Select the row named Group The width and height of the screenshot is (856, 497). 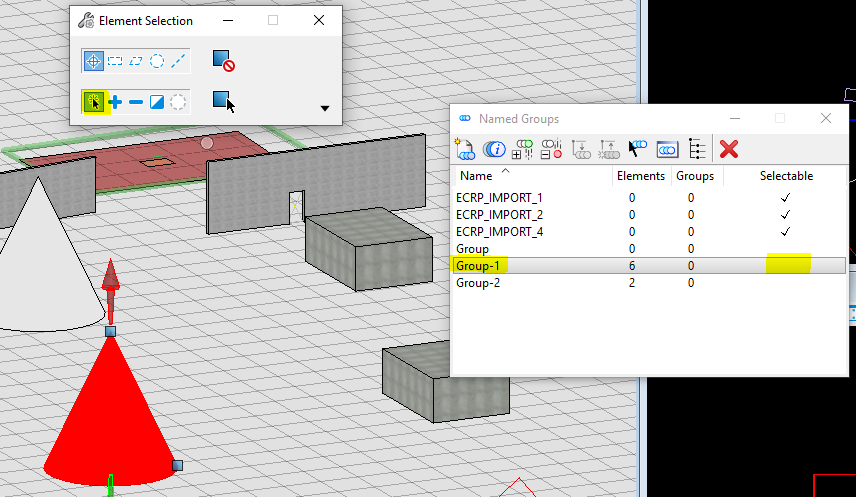(x=472, y=249)
